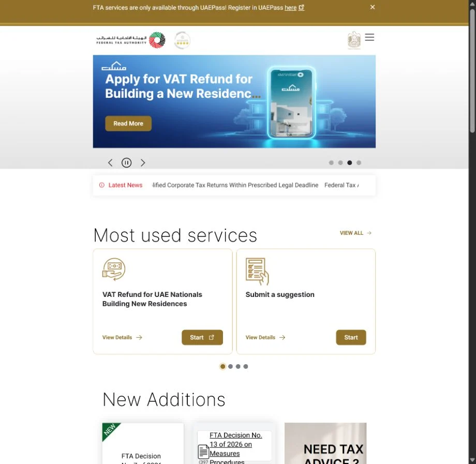476x464 pixels.
Task: Click the Submit a suggestion checklist icon
Action: pyautogui.click(x=257, y=271)
